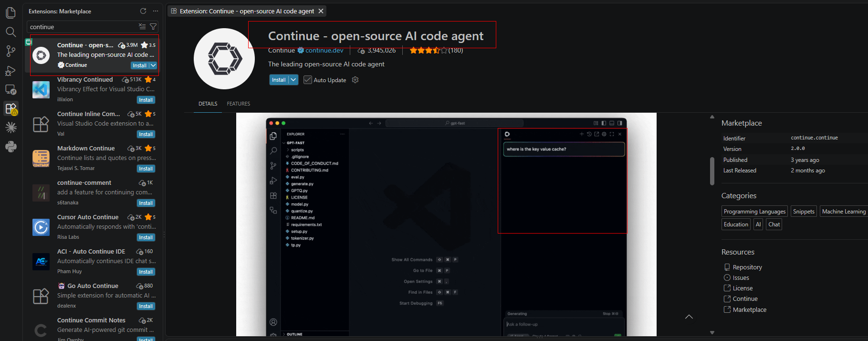Clear the extensions search results
The image size is (868, 341).
[142, 27]
